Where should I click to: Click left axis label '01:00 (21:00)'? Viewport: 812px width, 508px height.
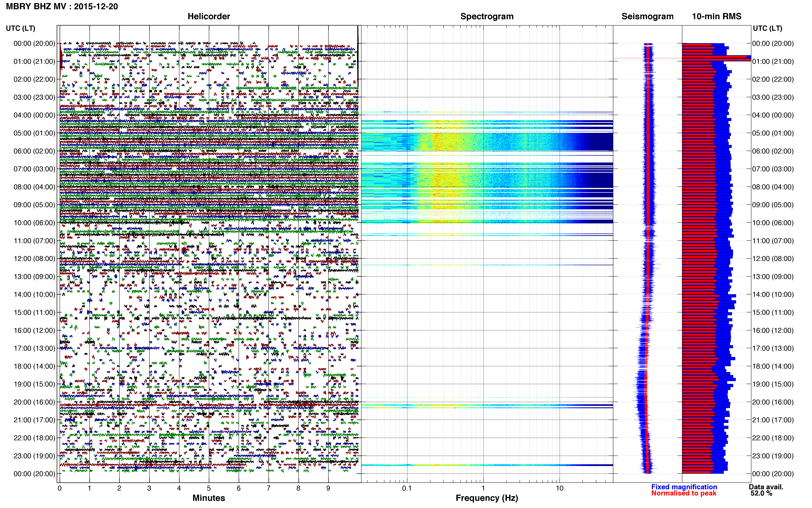34,62
